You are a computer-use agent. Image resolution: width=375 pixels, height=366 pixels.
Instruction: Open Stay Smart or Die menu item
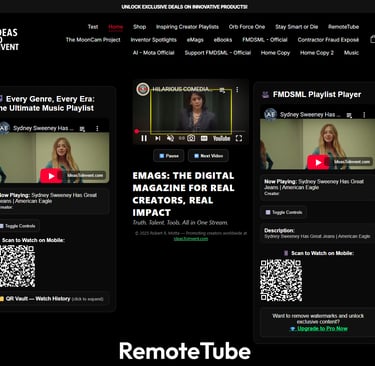pos(297,27)
